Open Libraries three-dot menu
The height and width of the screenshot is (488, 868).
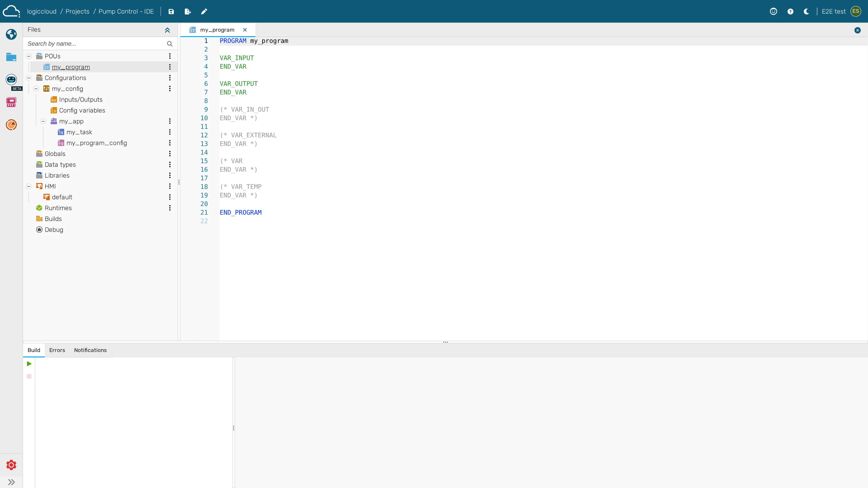click(x=170, y=176)
